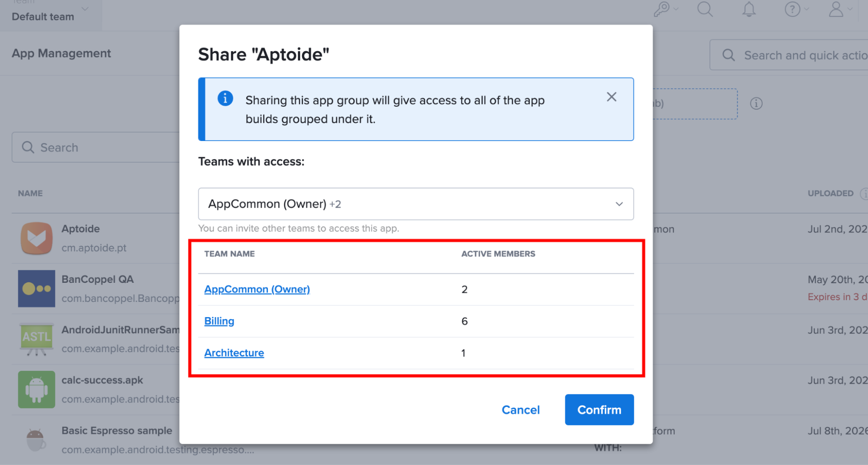Cancel the Share Aptoide dialog
The width and height of the screenshot is (868, 465).
[521, 410]
